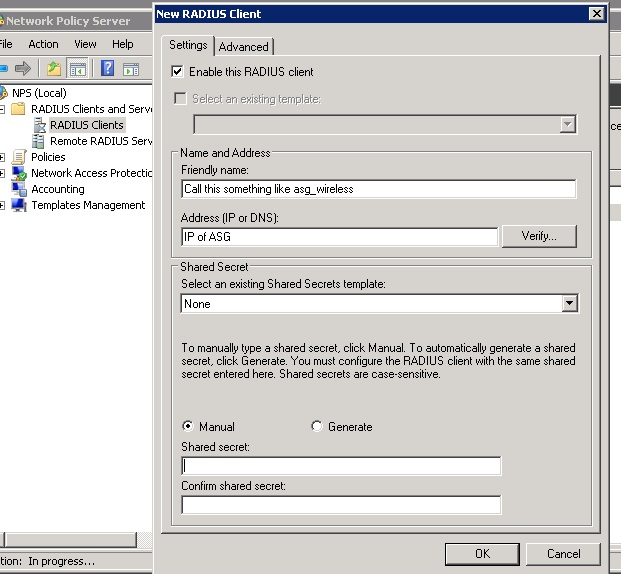Viewport: 621px width, 574px height.
Task: Click the 'In progress...' status bar text
Action: [61, 561]
